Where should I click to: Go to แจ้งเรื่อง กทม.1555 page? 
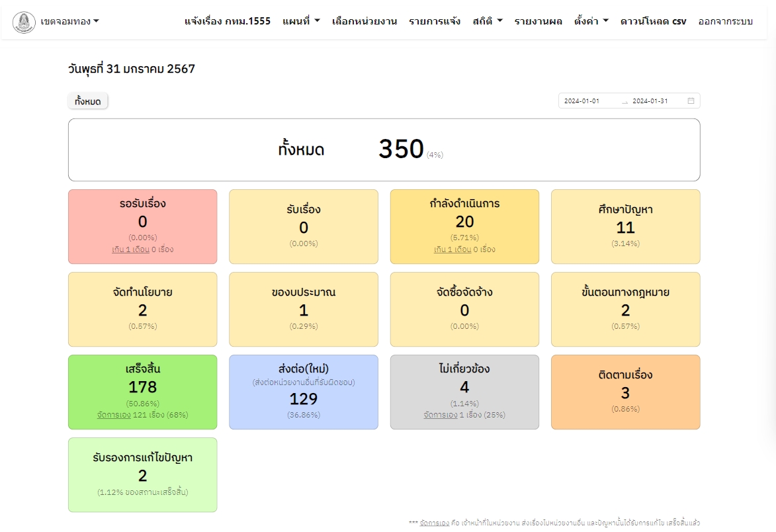tap(228, 21)
